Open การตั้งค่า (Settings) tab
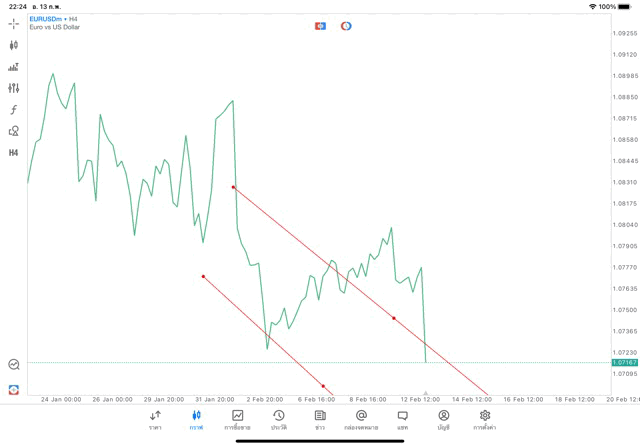The height and width of the screenshot is (447, 640). [485, 420]
